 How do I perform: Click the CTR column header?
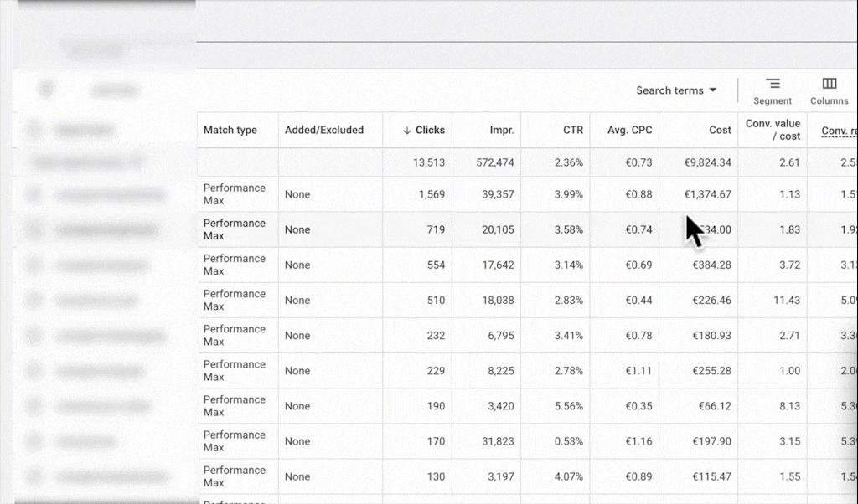coord(572,131)
